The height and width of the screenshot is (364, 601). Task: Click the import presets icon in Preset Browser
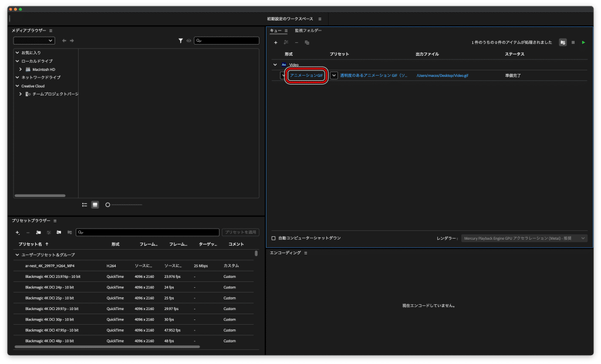(59, 232)
